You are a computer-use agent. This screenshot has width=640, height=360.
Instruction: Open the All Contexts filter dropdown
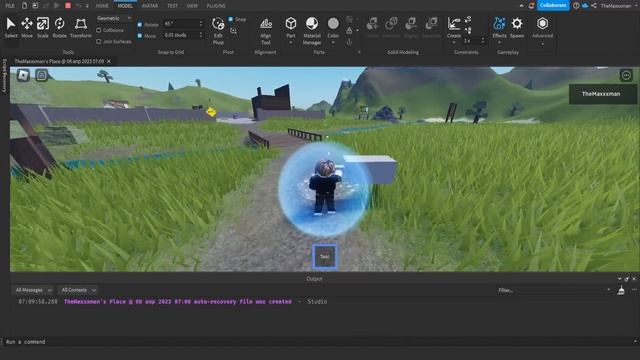coord(78,290)
